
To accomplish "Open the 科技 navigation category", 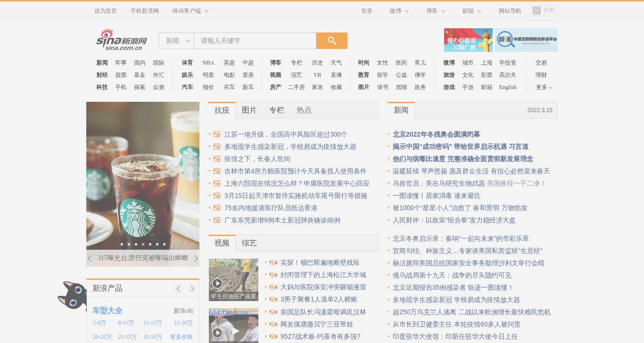I will 102,87.
